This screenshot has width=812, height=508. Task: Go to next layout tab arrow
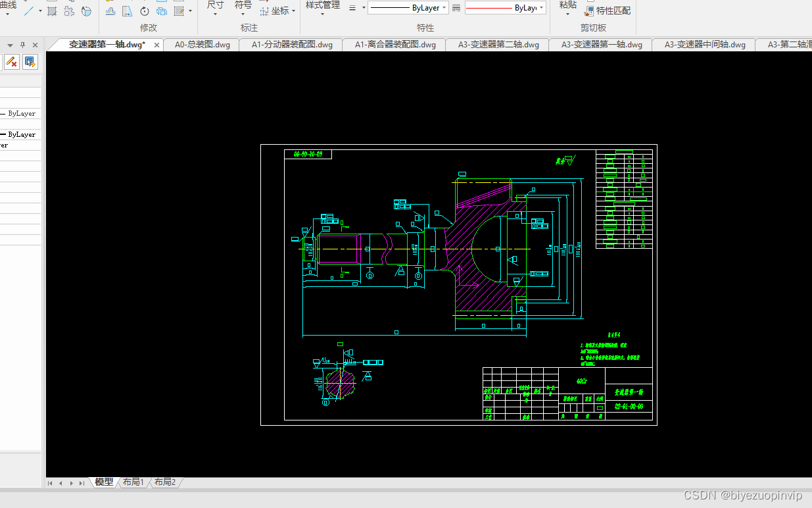[71, 483]
